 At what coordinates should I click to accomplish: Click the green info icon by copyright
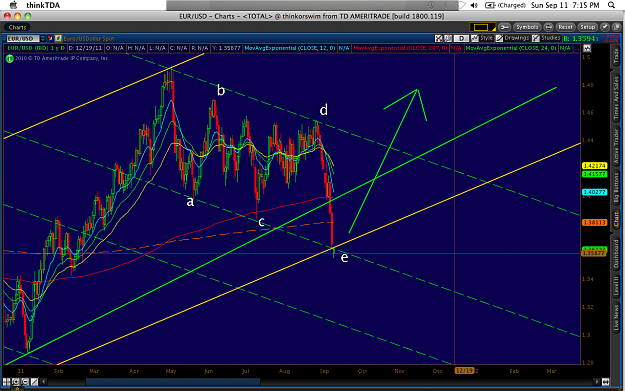pos(9,59)
